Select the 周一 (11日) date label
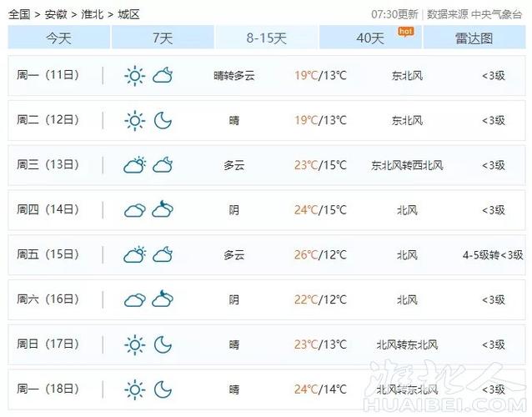The height and width of the screenshot is (417, 532). point(48,75)
